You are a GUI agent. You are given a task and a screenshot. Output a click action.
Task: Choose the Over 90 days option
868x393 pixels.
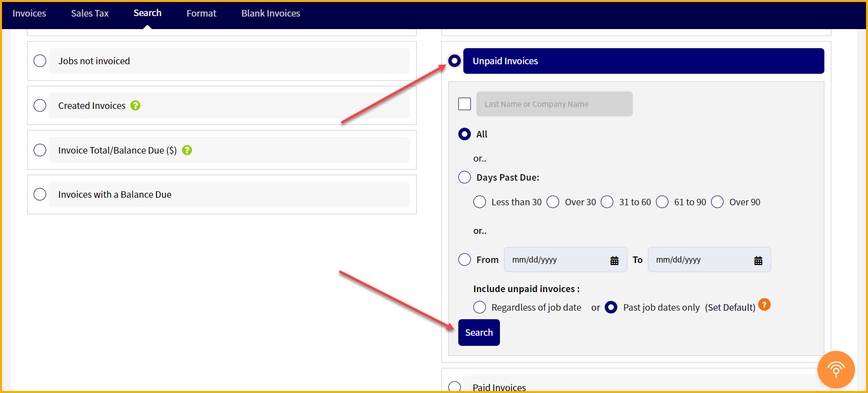point(718,202)
